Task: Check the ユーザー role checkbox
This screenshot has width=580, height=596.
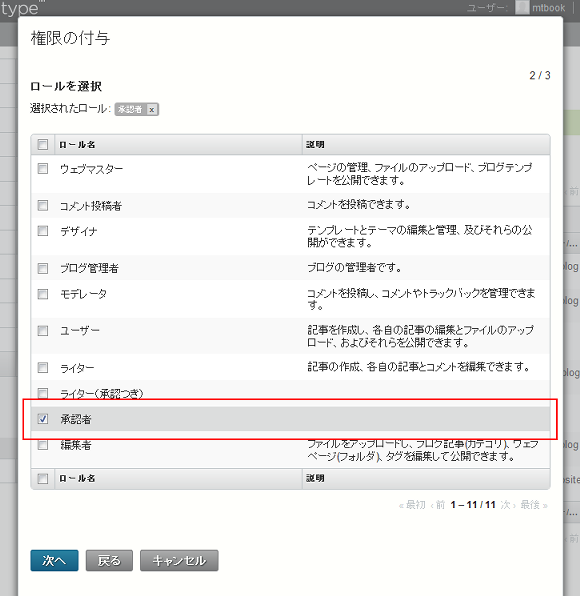Action: click(43, 331)
